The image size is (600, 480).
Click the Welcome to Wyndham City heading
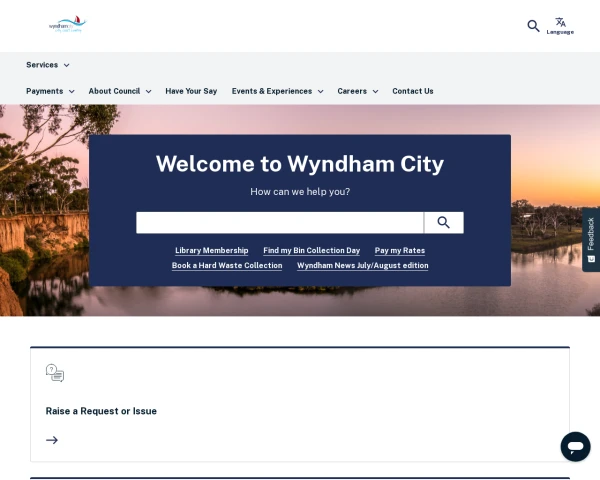[300, 164]
